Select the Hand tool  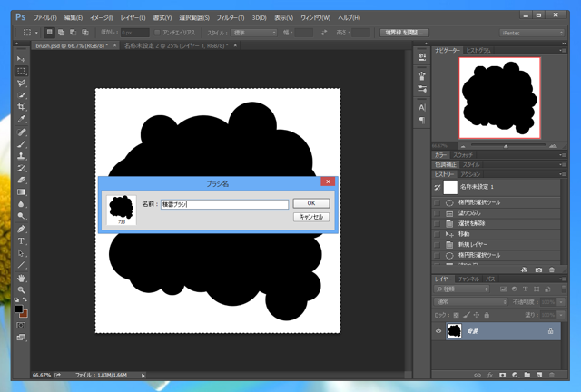(21, 279)
